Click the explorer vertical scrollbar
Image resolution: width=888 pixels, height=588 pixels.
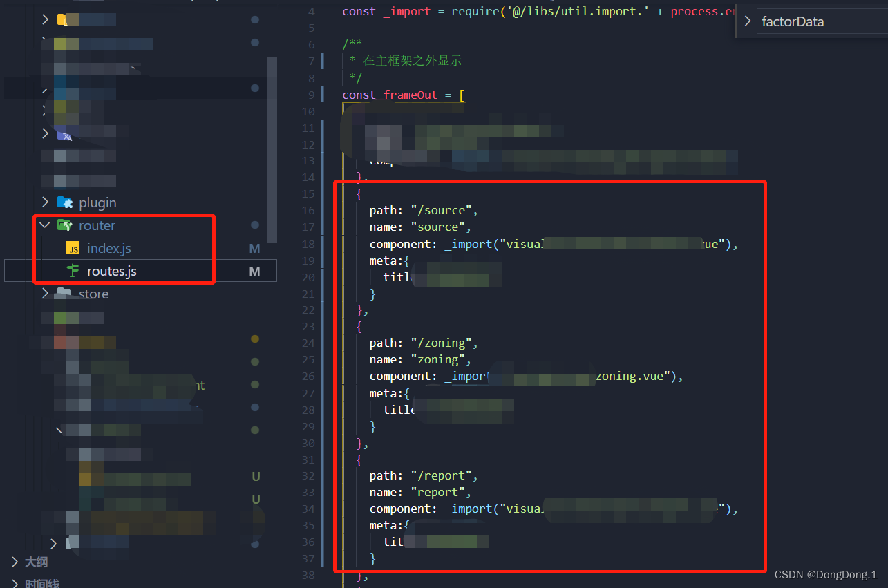point(272,149)
